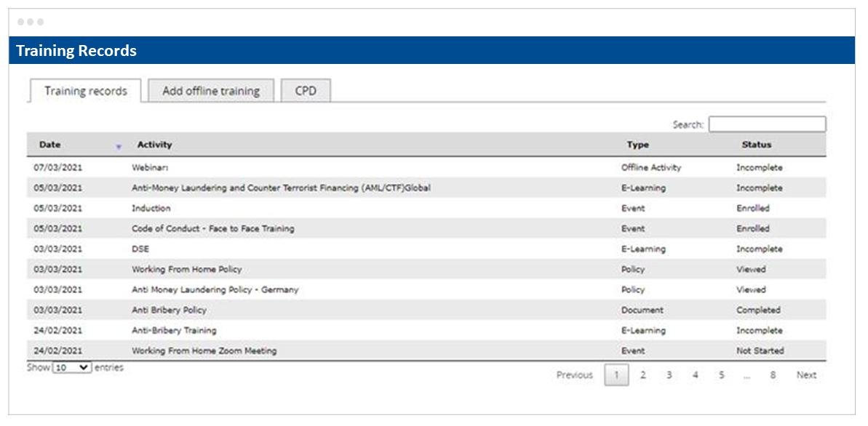868x426 pixels.
Task: Open the CPD tab
Action: click(306, 91)
